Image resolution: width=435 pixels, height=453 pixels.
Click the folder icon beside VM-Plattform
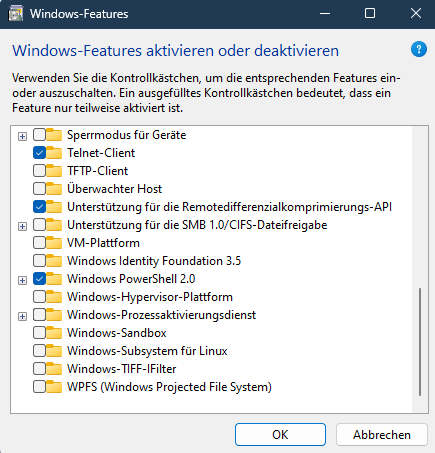(x=54, y=243)
